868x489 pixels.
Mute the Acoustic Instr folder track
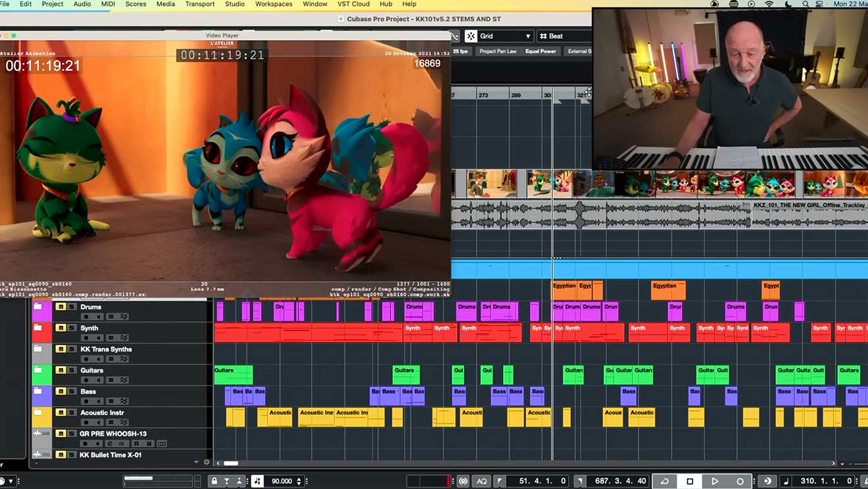(60, 412)
